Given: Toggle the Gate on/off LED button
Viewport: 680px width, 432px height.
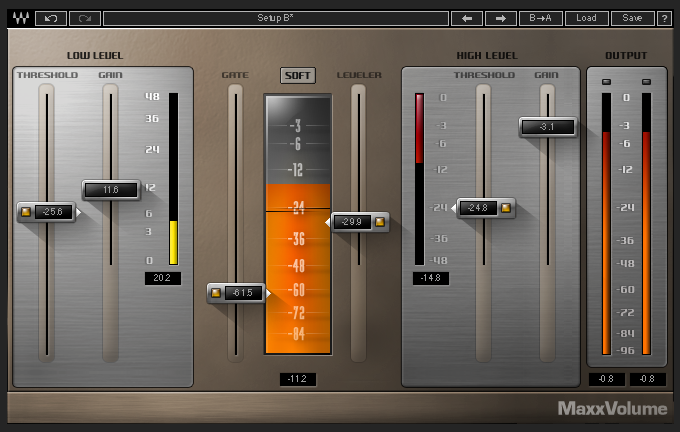Looking at the screenshot, I should point(217,293).
